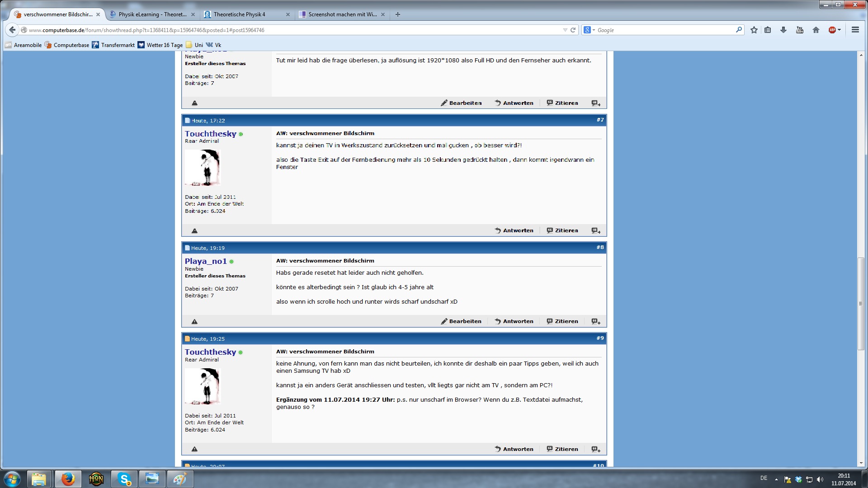Click the vertical page scrollbar thumb
The height and width of the screenshot is (488, 868).
coord(861,303)
